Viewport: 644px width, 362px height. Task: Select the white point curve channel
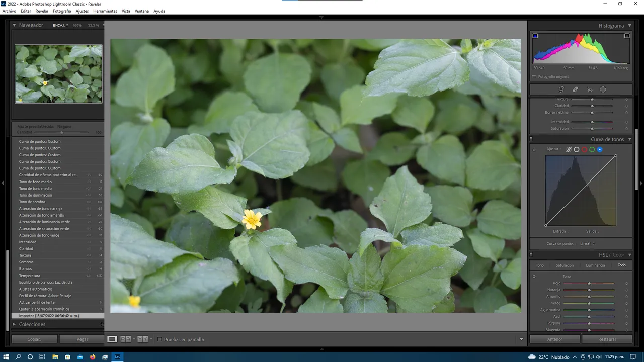(577, 149)
